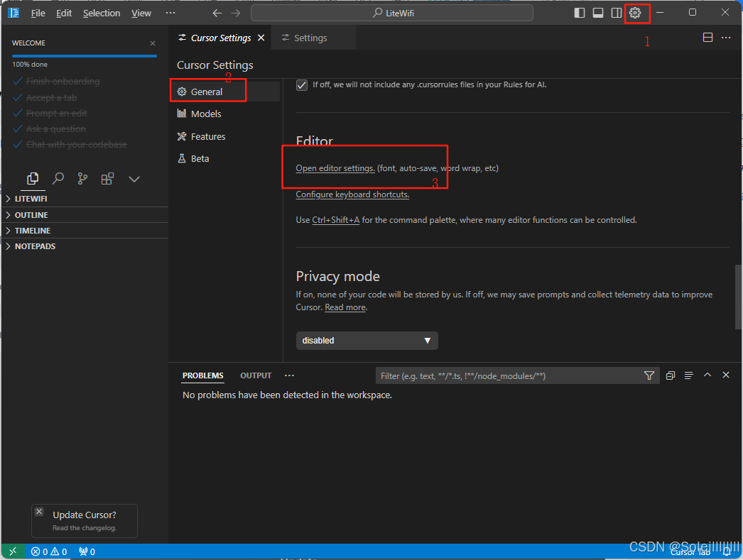This screenshot has height=560, width=743.
Task: Dismiss Update Cursor notification
Action: [x=39, y=512]
